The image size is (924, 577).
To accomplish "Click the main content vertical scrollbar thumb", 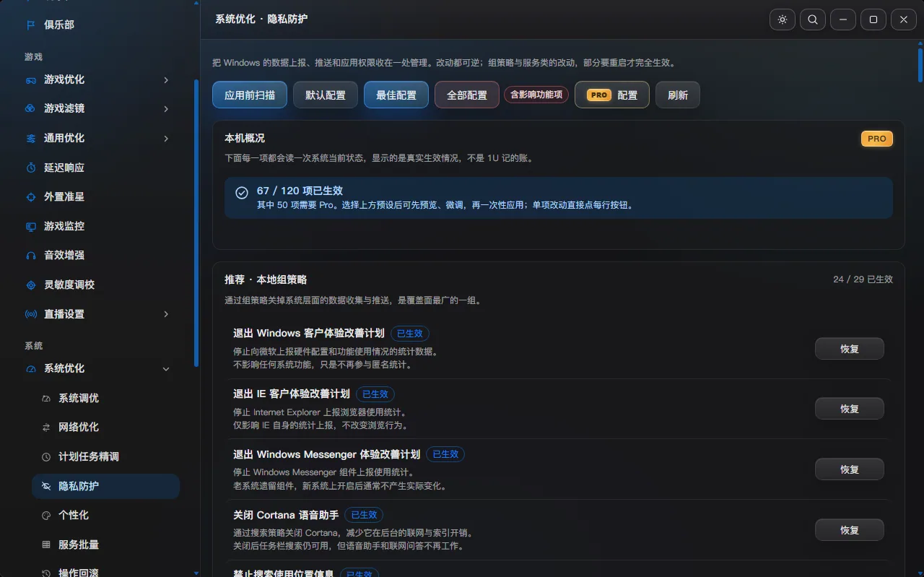I will [920, 65].
